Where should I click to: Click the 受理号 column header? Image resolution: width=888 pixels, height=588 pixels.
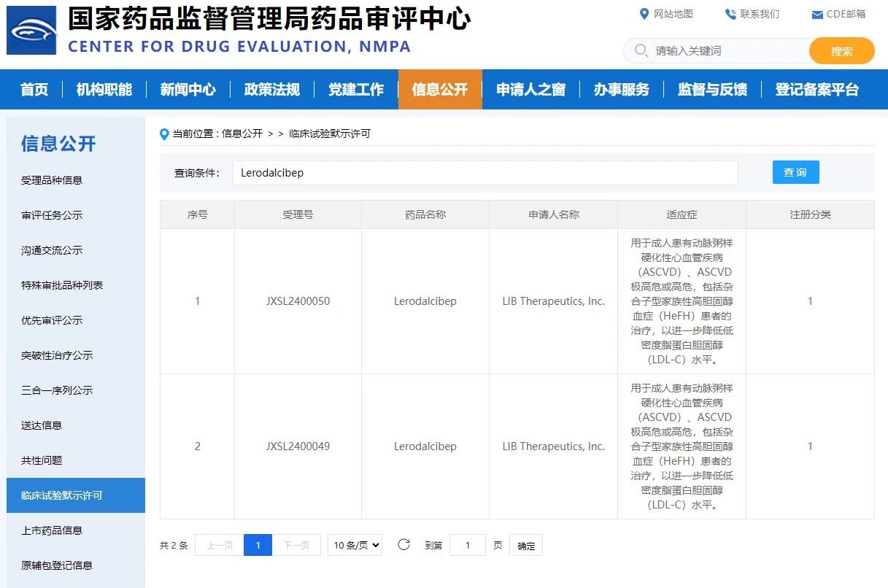(x=298, y=215)
